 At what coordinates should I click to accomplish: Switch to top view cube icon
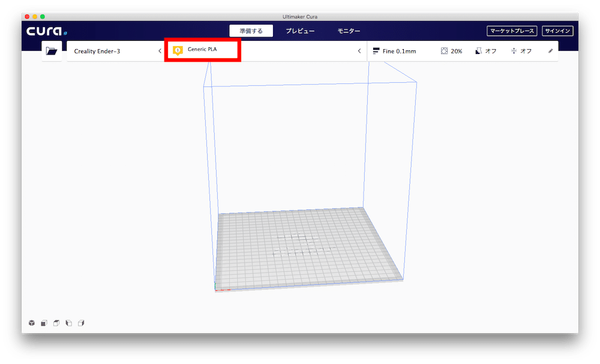pyautogui.click(x=56, y=323)
